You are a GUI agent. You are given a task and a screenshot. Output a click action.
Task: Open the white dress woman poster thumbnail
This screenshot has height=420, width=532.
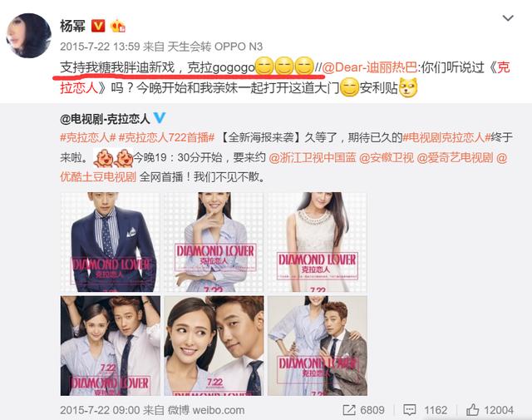click(318, 242)
